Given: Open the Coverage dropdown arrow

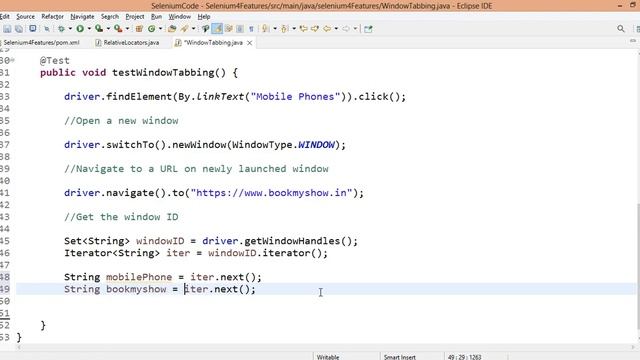Looking at the screenshot, I should coord(108,29).
